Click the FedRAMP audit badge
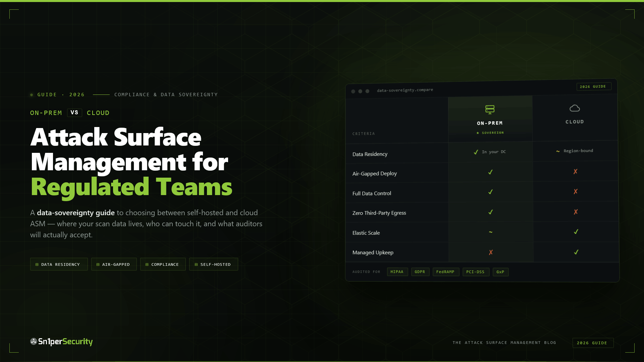 (x=446, y=272)
